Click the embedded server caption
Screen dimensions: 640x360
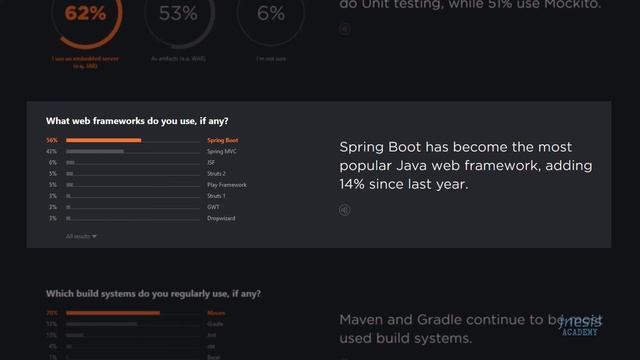coord(85,62)
